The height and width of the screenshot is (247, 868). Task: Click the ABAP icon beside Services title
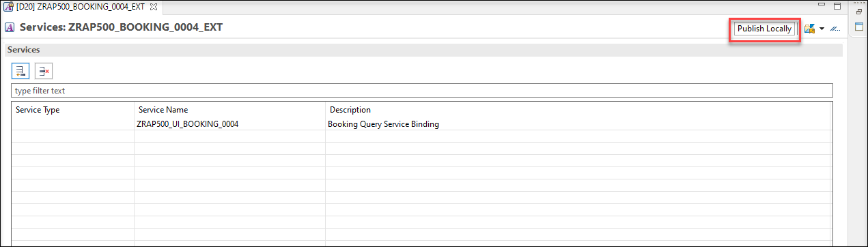[x=10, y=28]
